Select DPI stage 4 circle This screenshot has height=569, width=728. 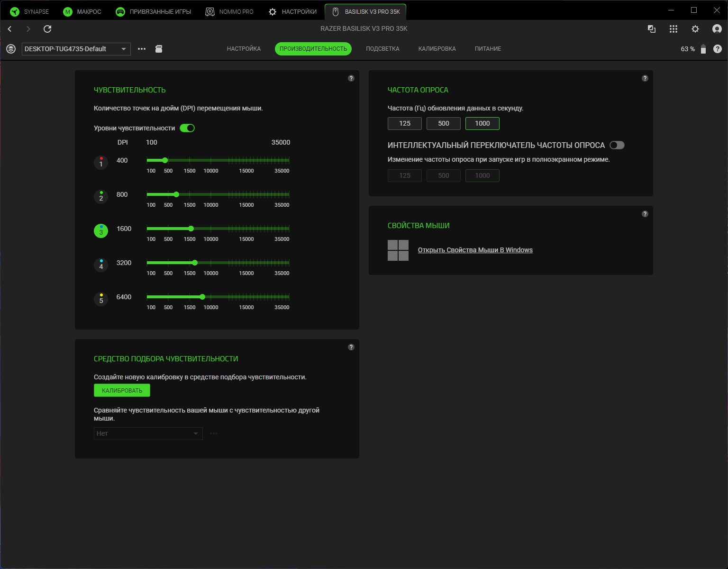click(101, 265)
